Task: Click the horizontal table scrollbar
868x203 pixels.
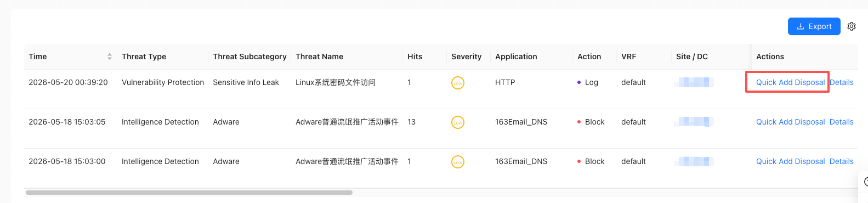Action: pyautogui.click(x=189, y=193)
